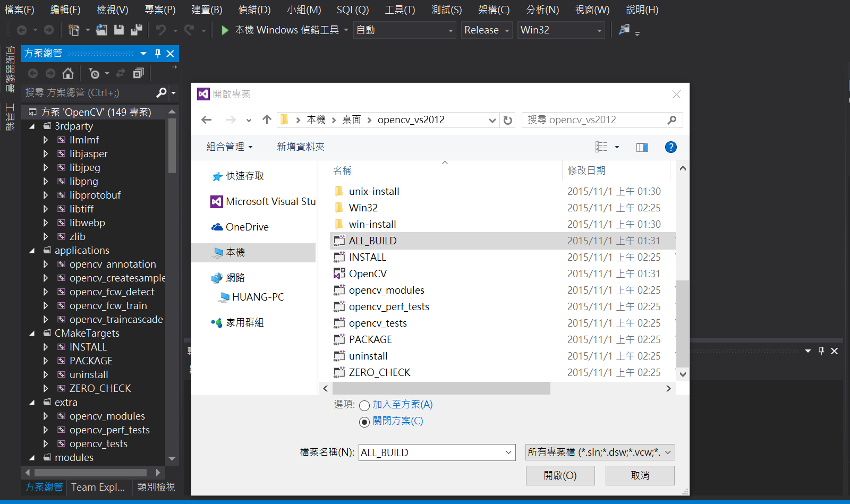The width and height of the screenshot is (850, 504).
Task: Click the Save All toolbar icon
Action: pyautogui.click(x=137, y=30)
